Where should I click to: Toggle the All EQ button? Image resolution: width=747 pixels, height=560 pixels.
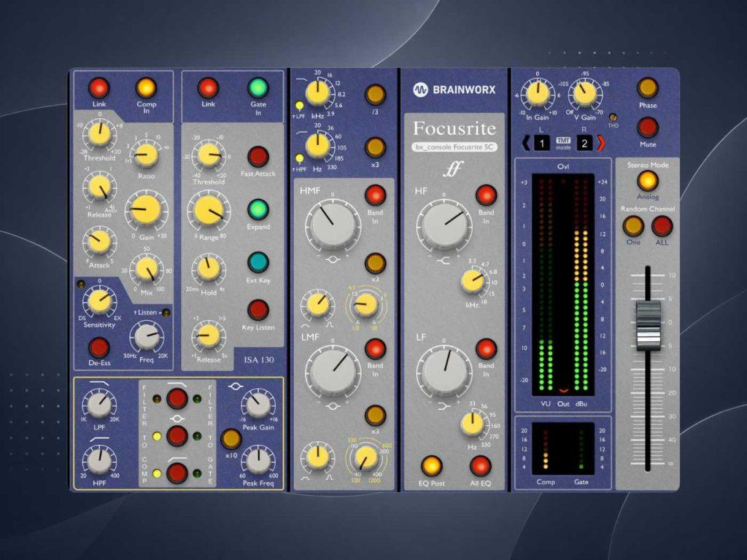pyautogui.click(x=480, y=466)
